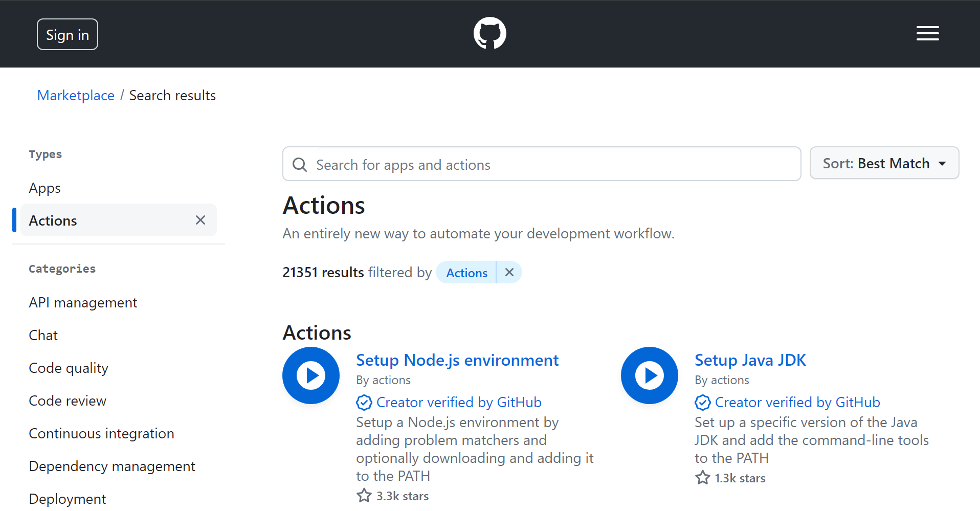This screenshot has width=980, height=511.
Task: Click the Sign in button
Action: (x=68, y=34)
